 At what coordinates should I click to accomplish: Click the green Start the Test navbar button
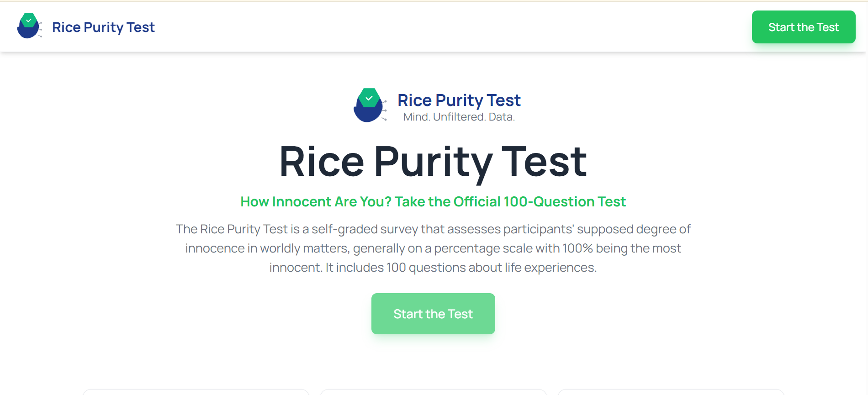(x=804, y=27)
